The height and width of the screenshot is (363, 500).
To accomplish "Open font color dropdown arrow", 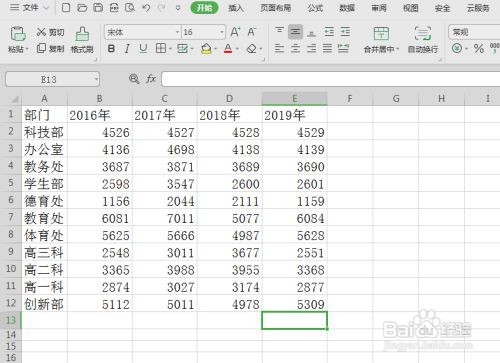I will tap(237, 49).
